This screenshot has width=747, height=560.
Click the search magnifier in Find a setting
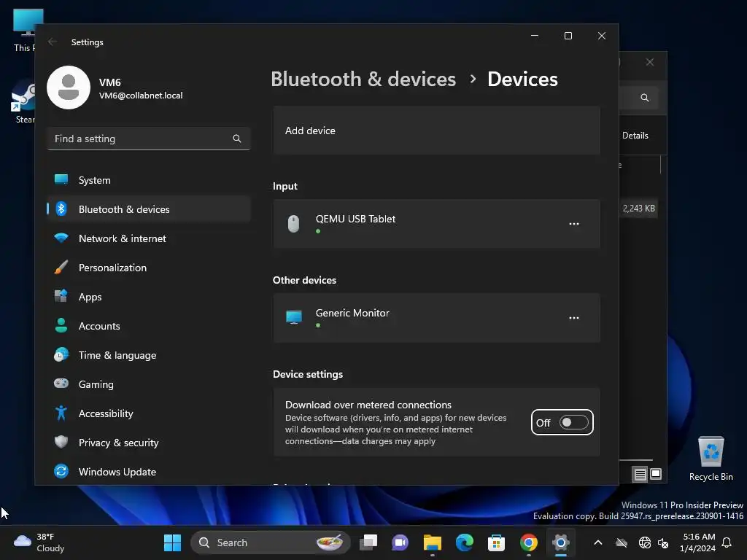point(237,139)
